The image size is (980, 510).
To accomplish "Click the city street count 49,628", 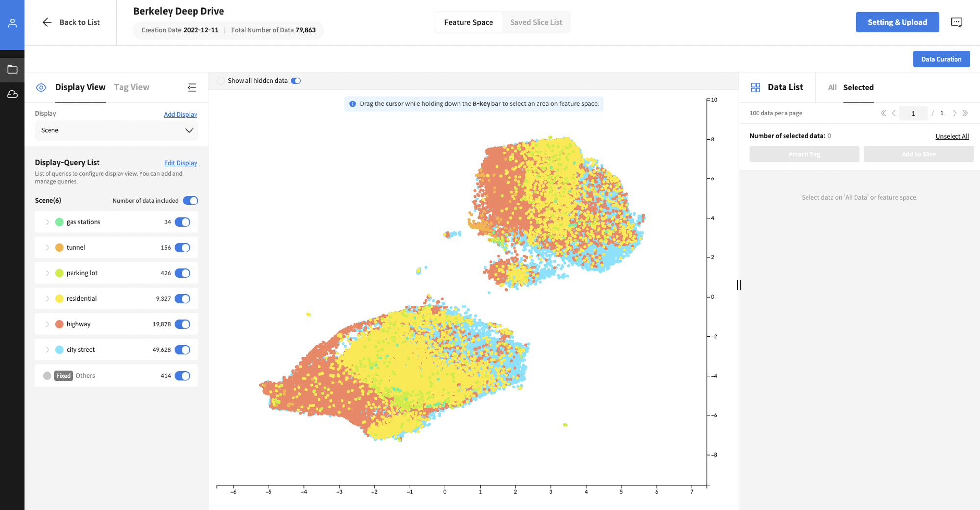I will (x=161, y=350).
